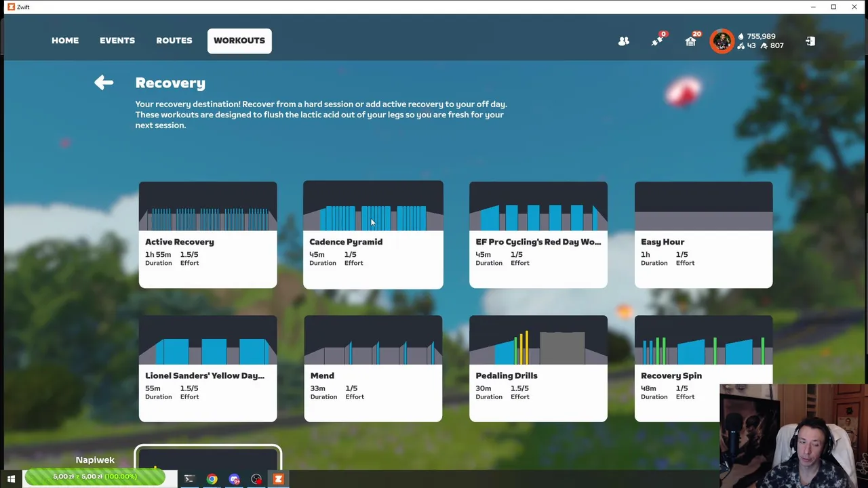Click the Recovery page heading
This screenshot has width=868, height=488.
pos(170,83)
